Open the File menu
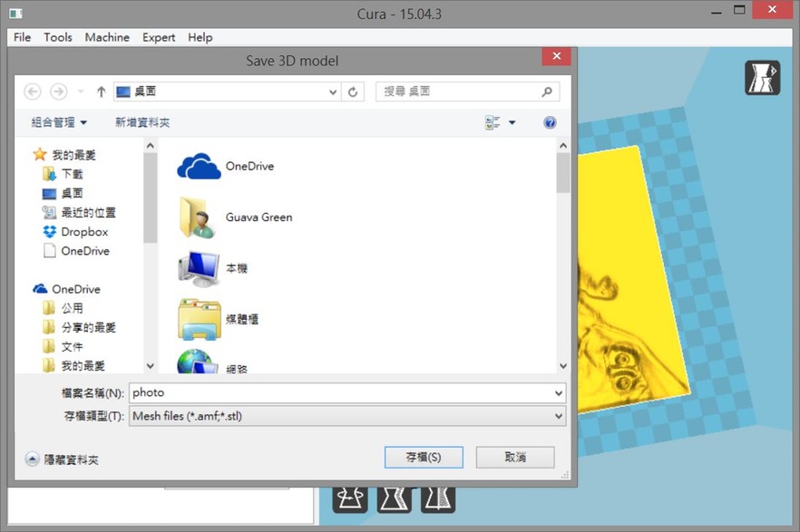The image size is (800, 532). (22, 38)
